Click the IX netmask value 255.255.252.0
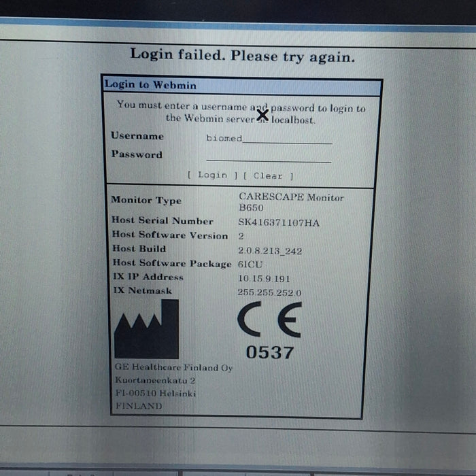This screenshot has width=476, height=476. click(x=269, y=292)
